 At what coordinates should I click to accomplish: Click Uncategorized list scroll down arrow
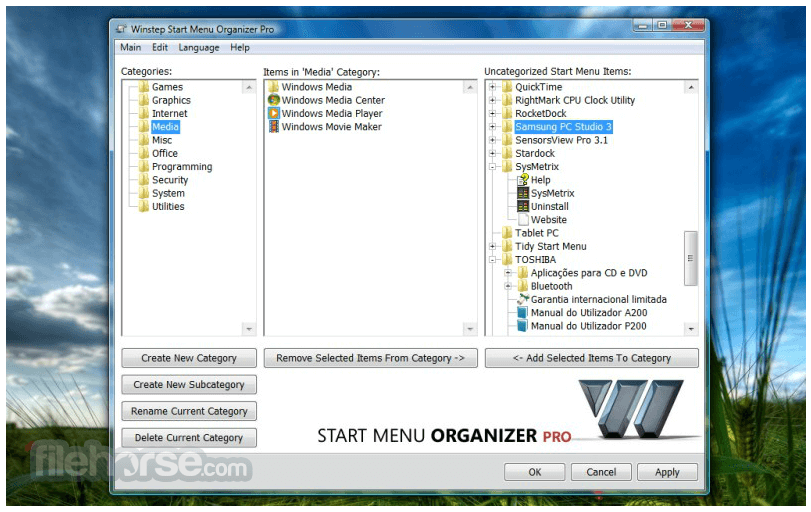point(690,329)
